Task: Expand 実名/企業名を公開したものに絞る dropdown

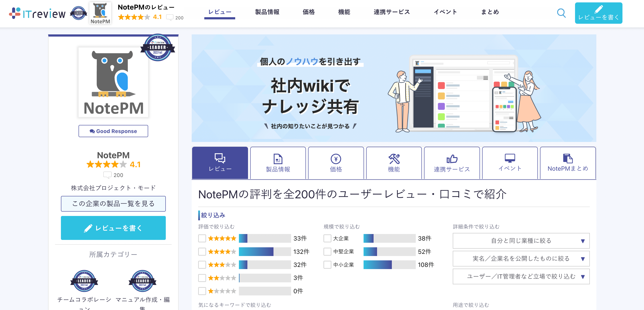Action: coord(521,258)
